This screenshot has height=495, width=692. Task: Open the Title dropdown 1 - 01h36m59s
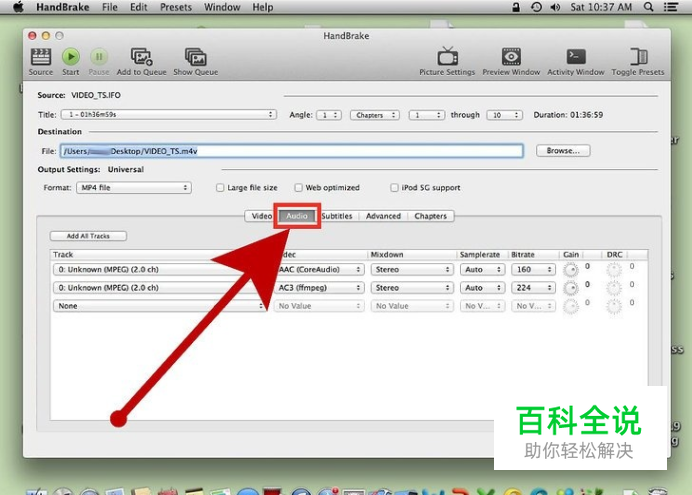[169, 115]
